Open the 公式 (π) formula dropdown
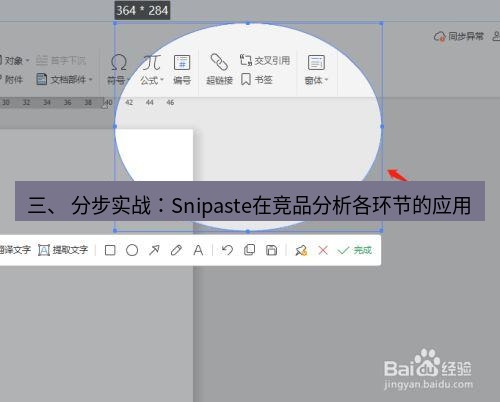Image resolution: width=500 pixels, height=402 pixels. click(x=152, y=70)
